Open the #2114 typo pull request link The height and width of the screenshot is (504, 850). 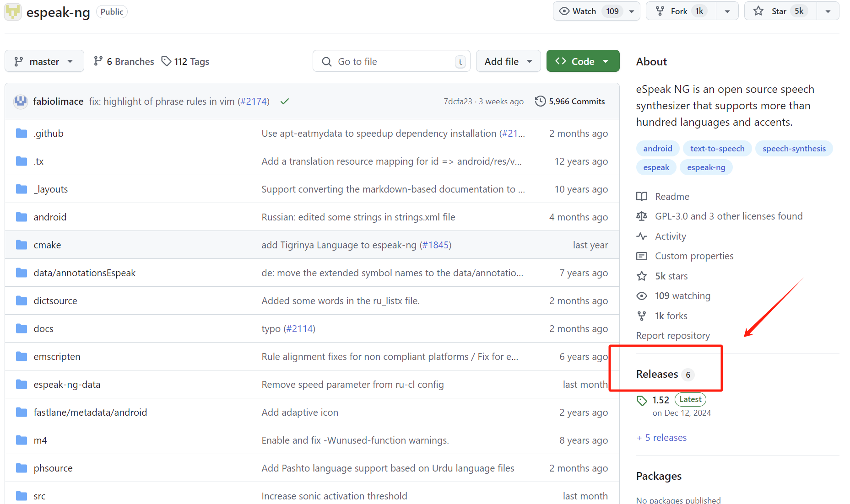[299, 328]
